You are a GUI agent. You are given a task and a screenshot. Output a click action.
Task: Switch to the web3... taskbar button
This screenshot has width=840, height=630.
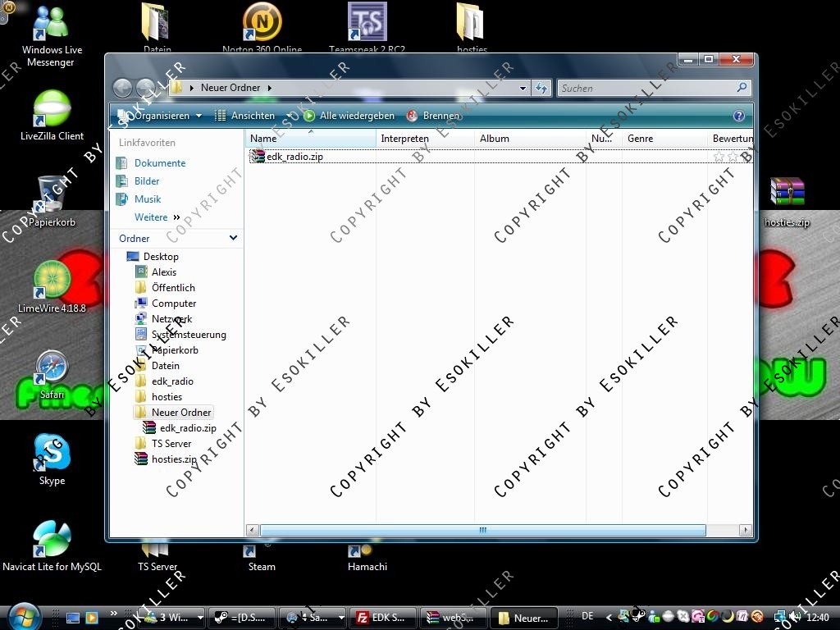coord(453,618)
